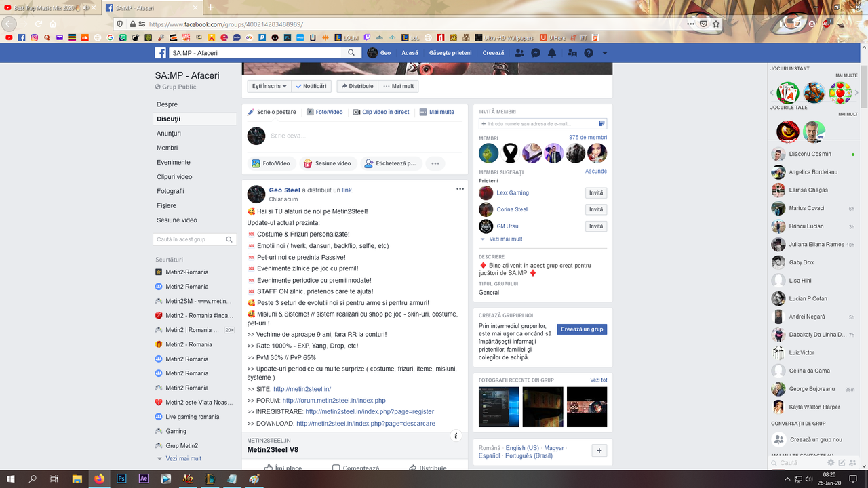Viewport: 868px width, 488px height.
Task: Click Creează un grup button
Action: [x=582, y=329]
